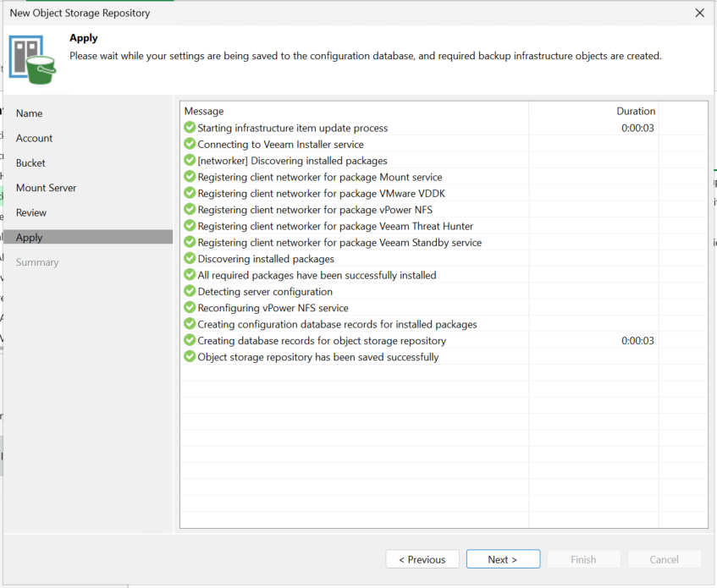Viewport: 717px width, 588px height.
Task: Click the bold 'Apply' heading
Action: [x=84, y=38]
